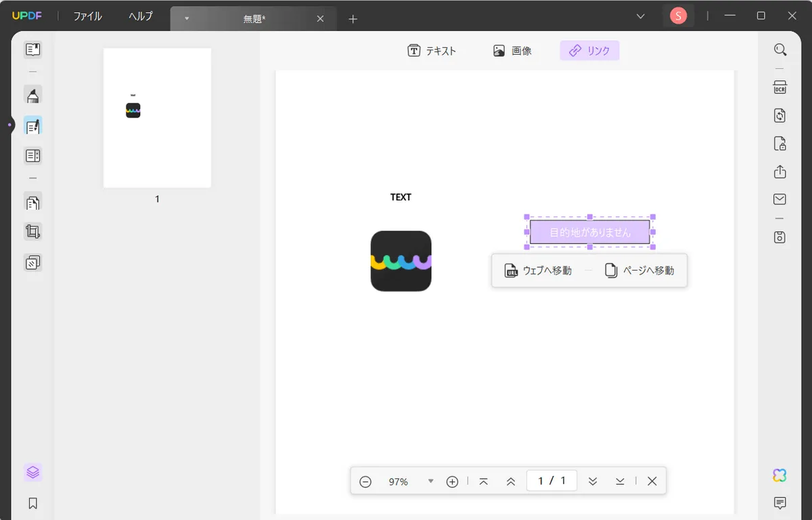Select the テキスト edit mode
This screenshot has width=812, height=520.
coord(432,51)
